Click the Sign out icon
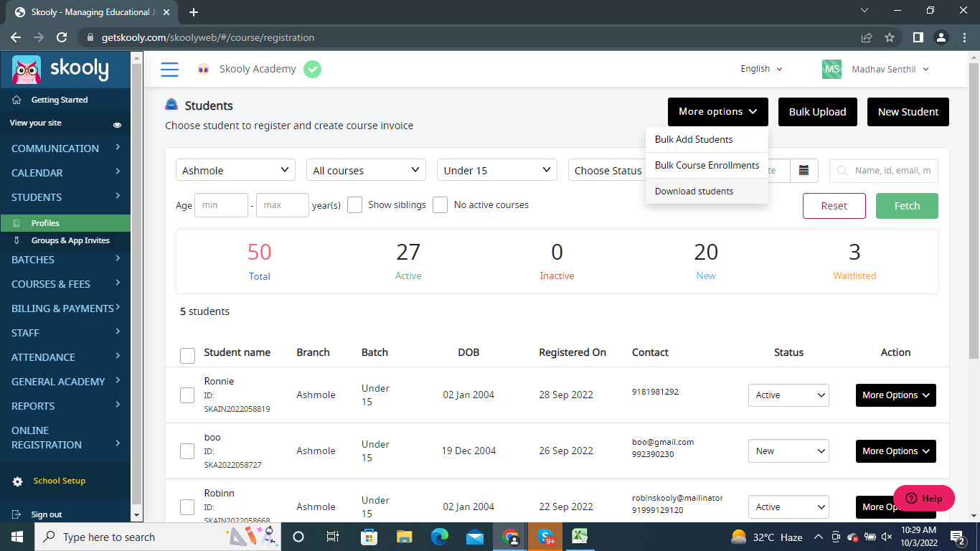 coord(17,514)
